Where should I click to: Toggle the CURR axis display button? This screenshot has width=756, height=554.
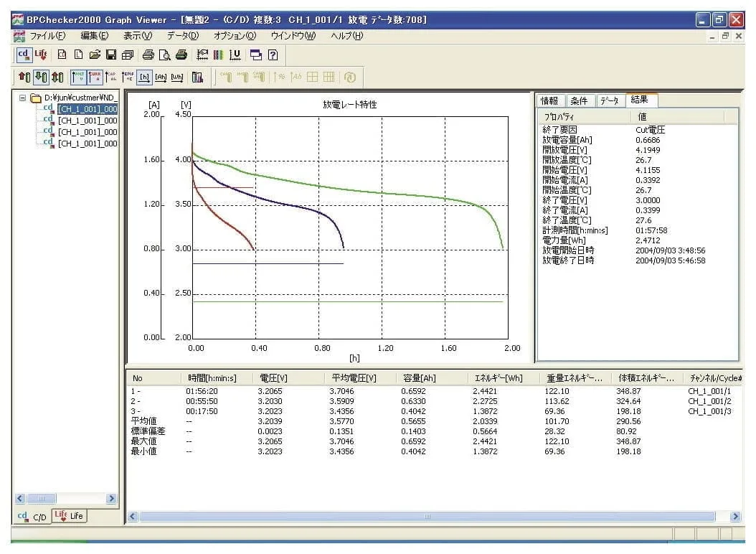click(95, 78)
